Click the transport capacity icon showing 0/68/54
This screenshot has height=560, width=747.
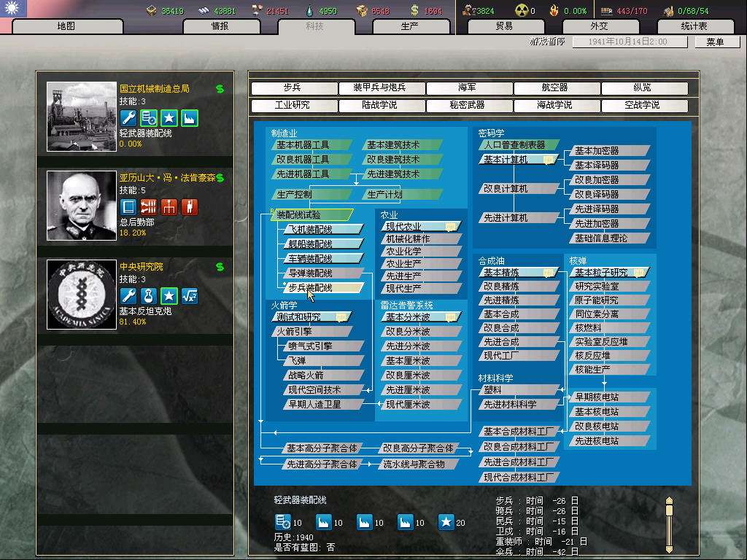(668, 10)
